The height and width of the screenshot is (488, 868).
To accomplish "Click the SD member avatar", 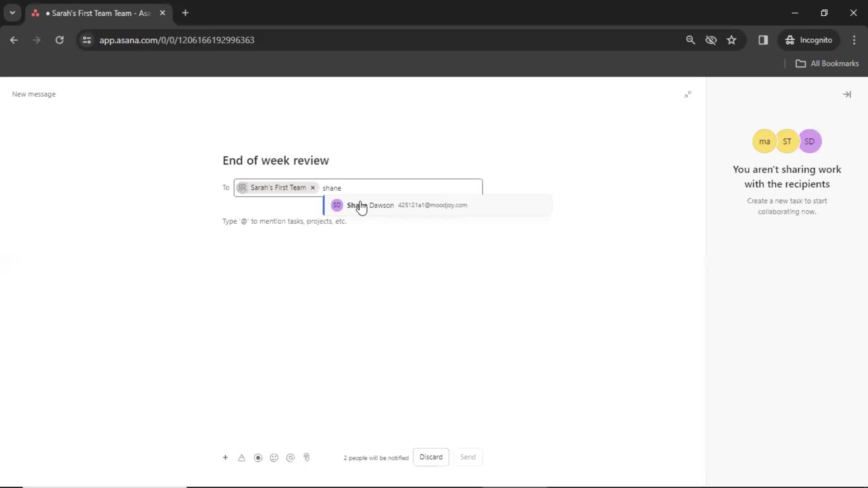I will tap(810, 141).
